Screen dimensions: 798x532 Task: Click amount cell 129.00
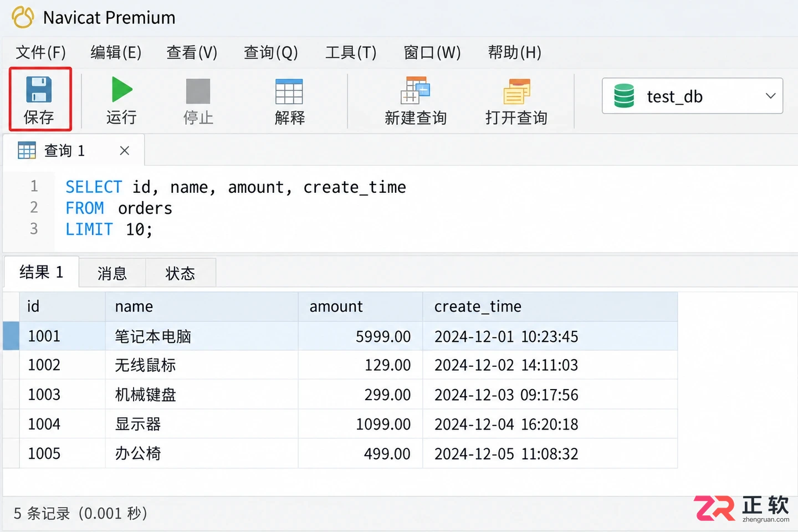click(x=360, y=365)
